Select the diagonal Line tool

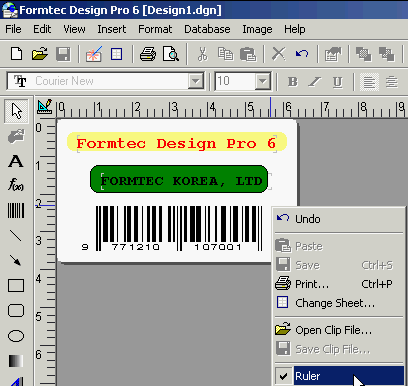click(x=16, y=236)
